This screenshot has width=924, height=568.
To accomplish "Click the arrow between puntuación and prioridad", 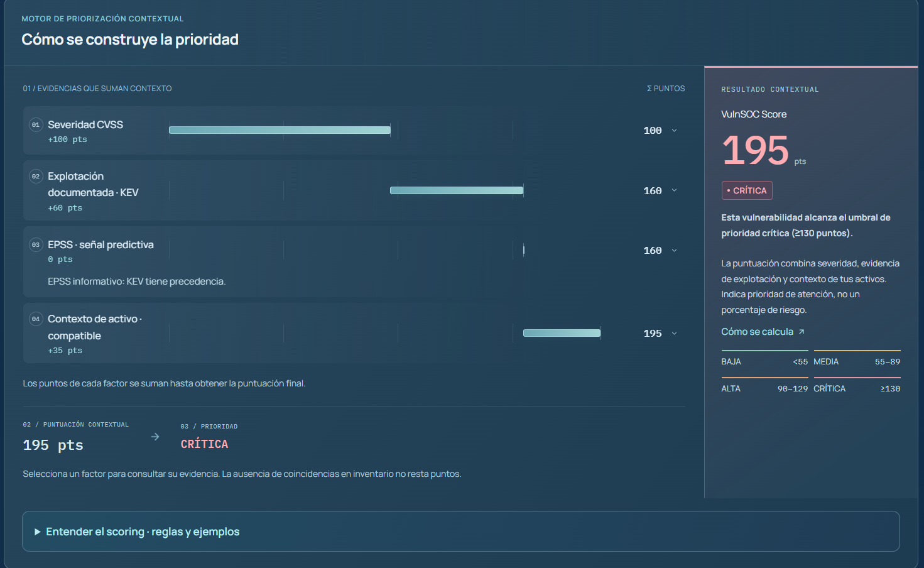I will click(155, 437).
